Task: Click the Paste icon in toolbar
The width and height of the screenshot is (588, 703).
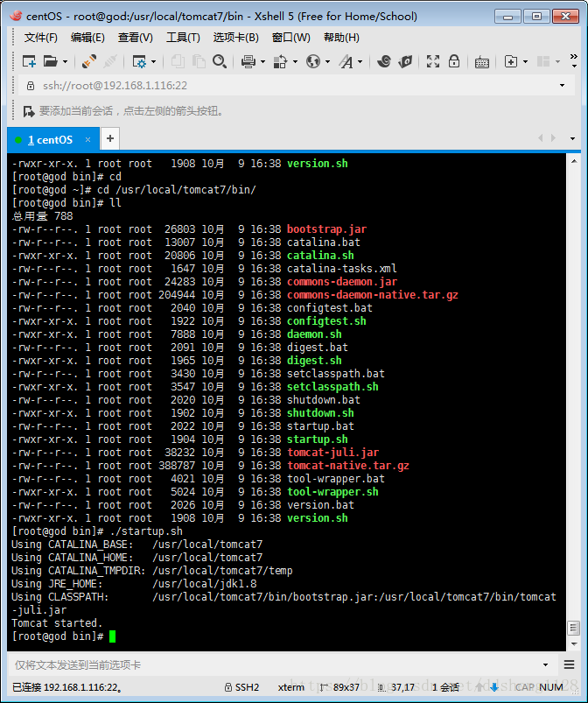Action: click(x=199, y=61)
